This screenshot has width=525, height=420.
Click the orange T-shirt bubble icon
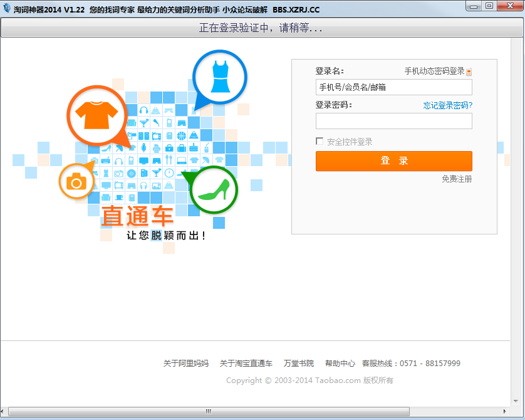(96, 114)
